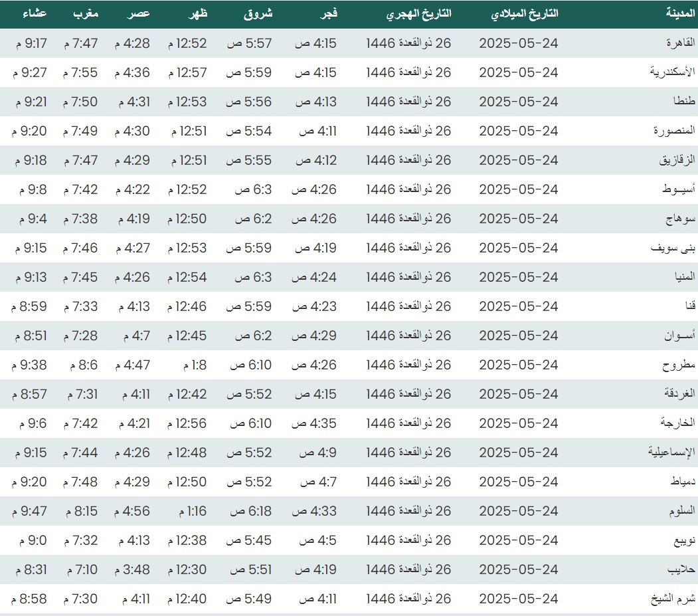The height and width of the screenshot is (616, 698).
Task: Click the السلوم مغرب time 8:15 م
Action: (81, 511)
